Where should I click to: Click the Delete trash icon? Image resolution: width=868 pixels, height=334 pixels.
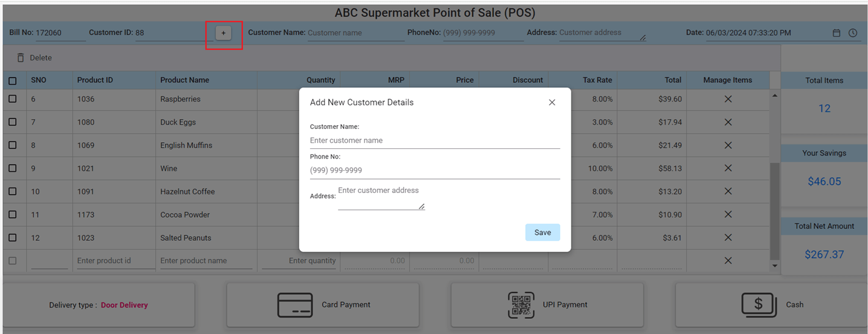21,57
